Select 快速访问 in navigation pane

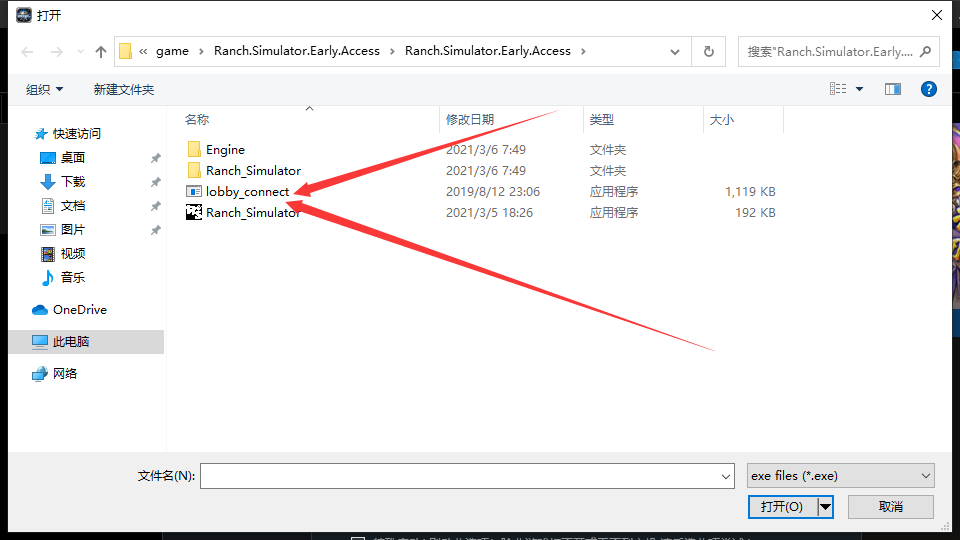77,133
